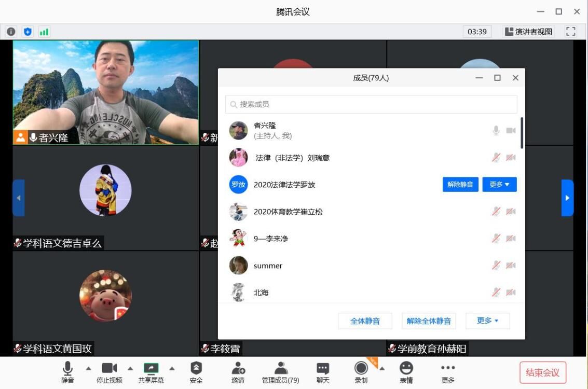Screen dimensions: 588x389
Task: Open the 更多 menu in bottom toolbar
Action: (x=448, y=369)
